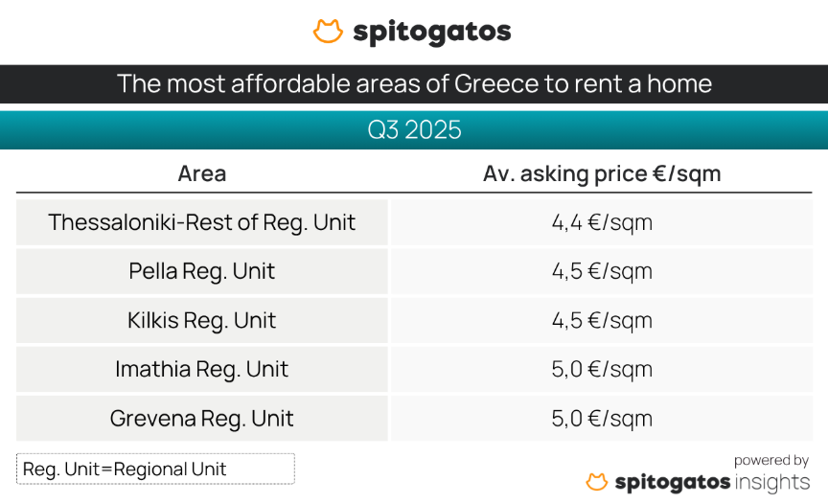Click the top spitogatos wordmark
828x504 pixels.
(x=431, y=33)
